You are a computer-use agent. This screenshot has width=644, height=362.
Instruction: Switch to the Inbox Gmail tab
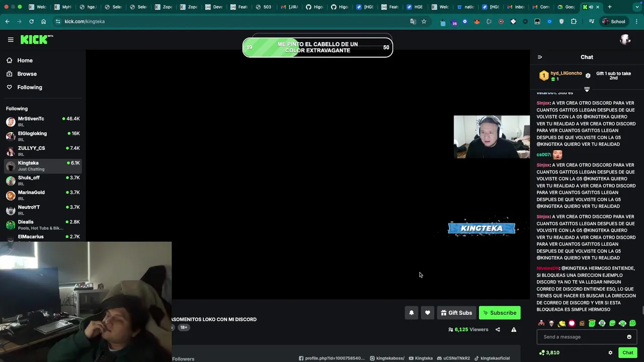pyautogui.click(x=516, y=7)
